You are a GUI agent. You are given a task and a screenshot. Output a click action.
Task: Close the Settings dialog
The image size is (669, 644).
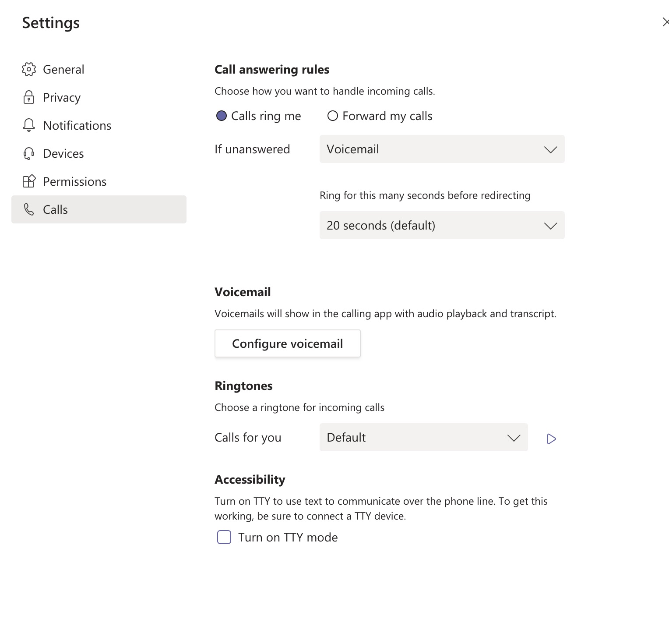tap(665, 22)
